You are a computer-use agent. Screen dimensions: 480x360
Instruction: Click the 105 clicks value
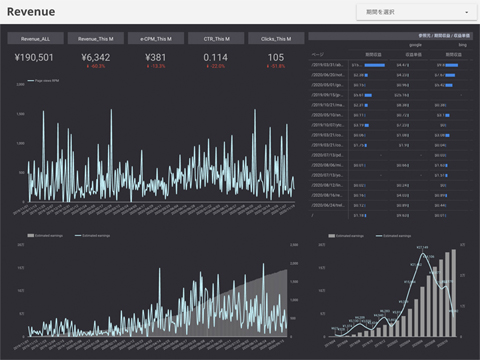tap(276, 57)
